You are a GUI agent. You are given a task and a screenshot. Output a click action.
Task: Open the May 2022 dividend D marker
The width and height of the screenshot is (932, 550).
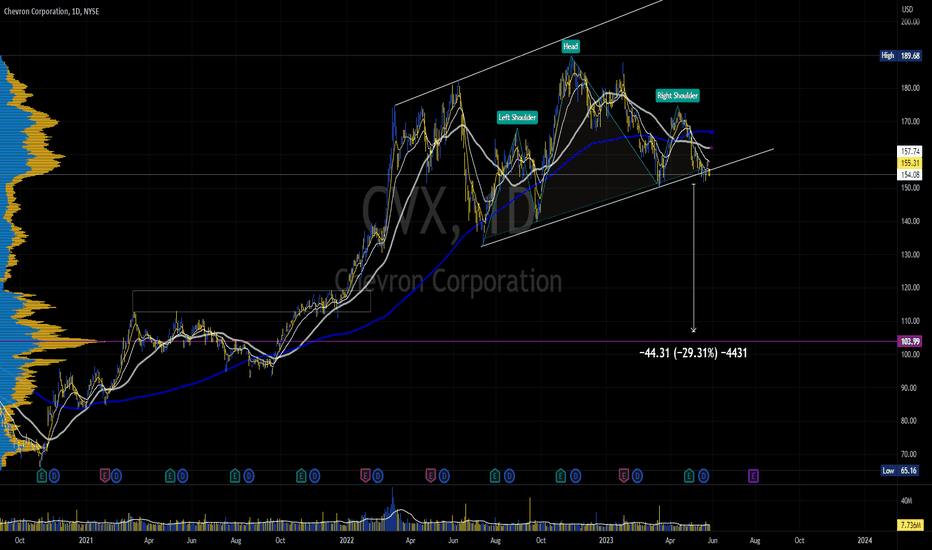(x=444, y=476)
